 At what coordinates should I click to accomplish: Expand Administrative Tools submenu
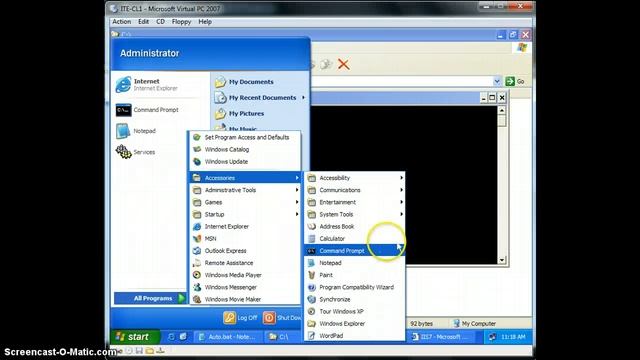tap(245, 190)
